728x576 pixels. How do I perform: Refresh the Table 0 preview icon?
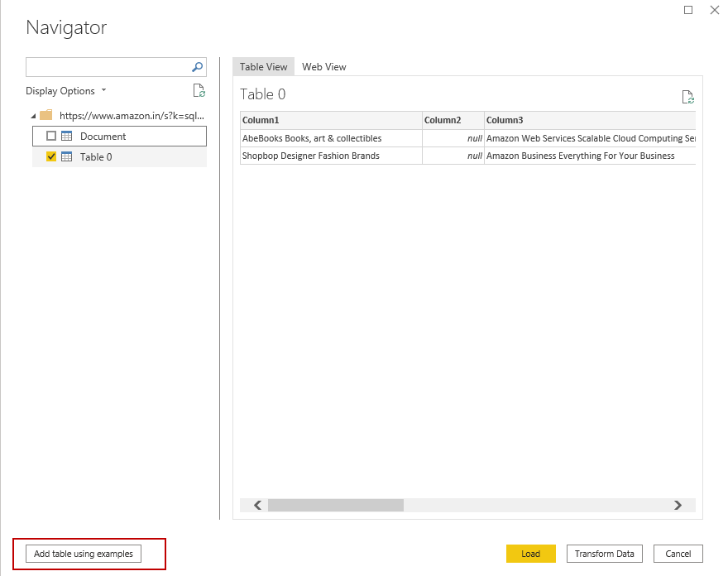pos(687,97)
